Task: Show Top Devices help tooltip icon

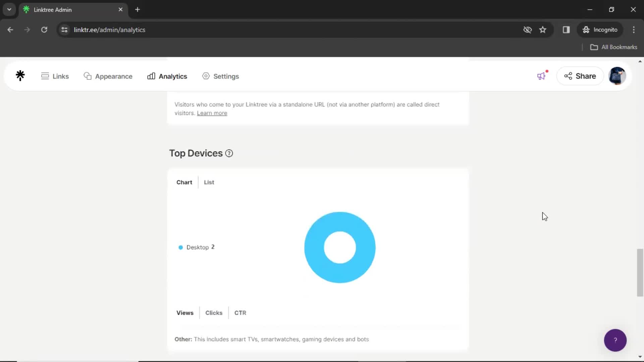Action: point(229,154)
